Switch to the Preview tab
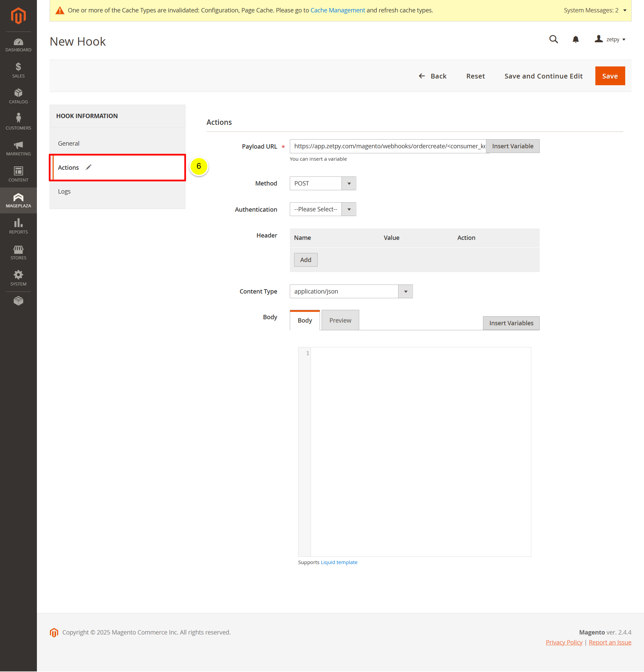Image resolution: width=644 pixels, height=672 pixels. (x=340, y=320)
